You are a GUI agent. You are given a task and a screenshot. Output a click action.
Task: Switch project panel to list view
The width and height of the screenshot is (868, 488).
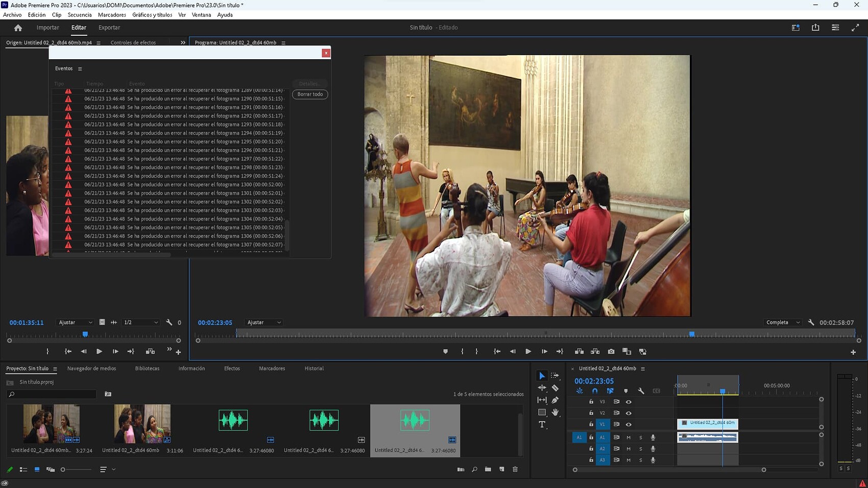pos(23,470)
